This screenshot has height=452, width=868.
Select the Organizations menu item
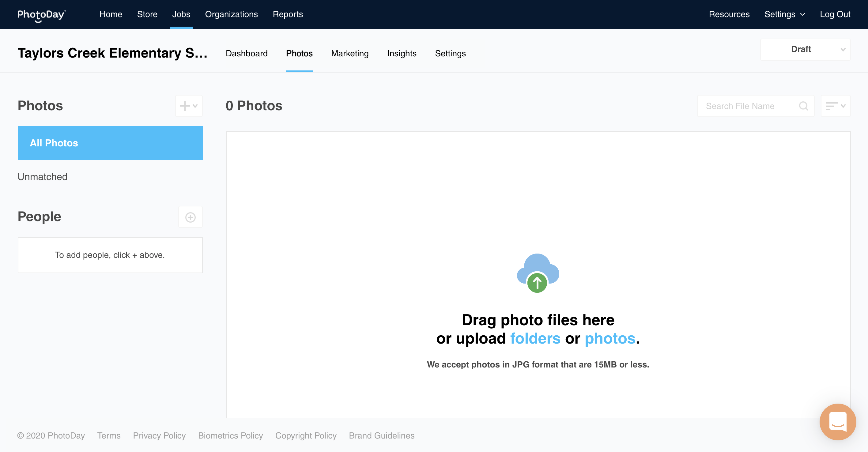click(x=231, y=14)
